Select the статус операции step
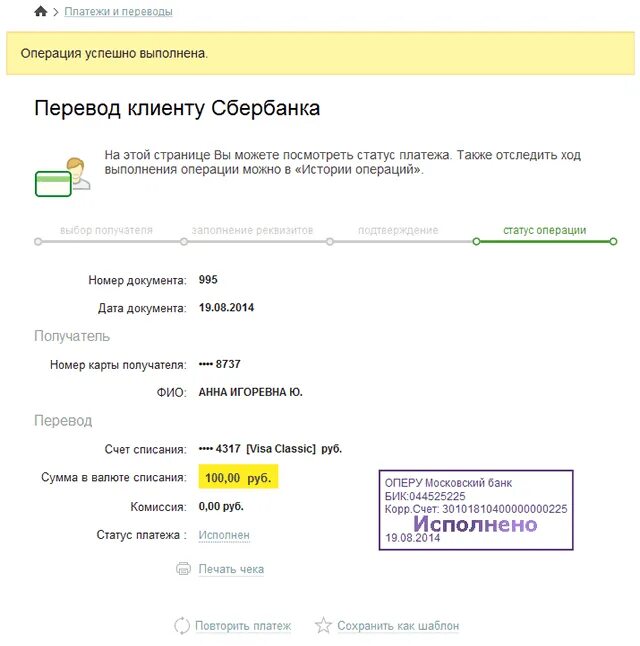Image resolution: width=640 pixels, height=646 pixels. coord(544,230)
